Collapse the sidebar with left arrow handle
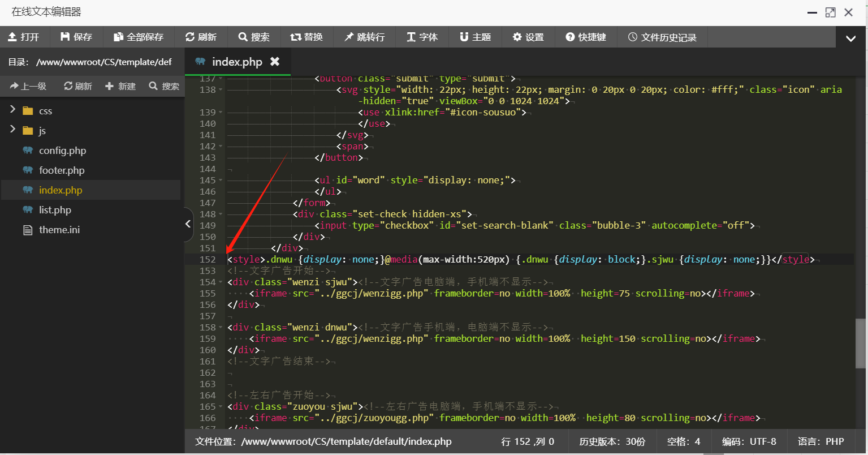This screenshot has width=868, height=455. tap(188, 224)
